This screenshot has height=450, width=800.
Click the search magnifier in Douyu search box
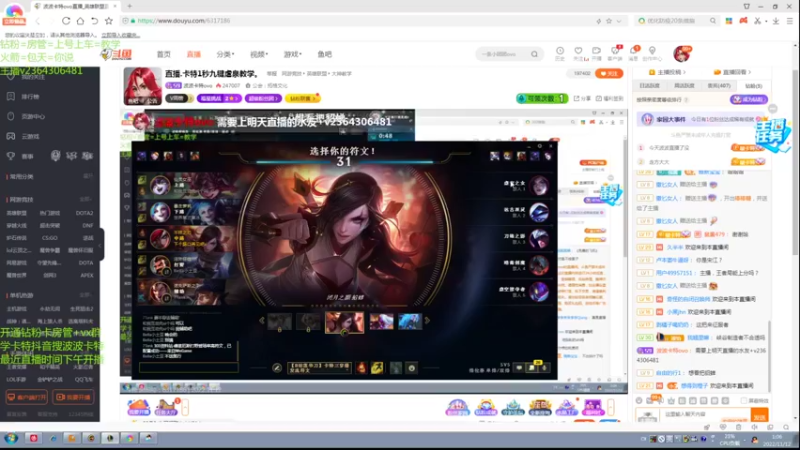pos(534,54)
